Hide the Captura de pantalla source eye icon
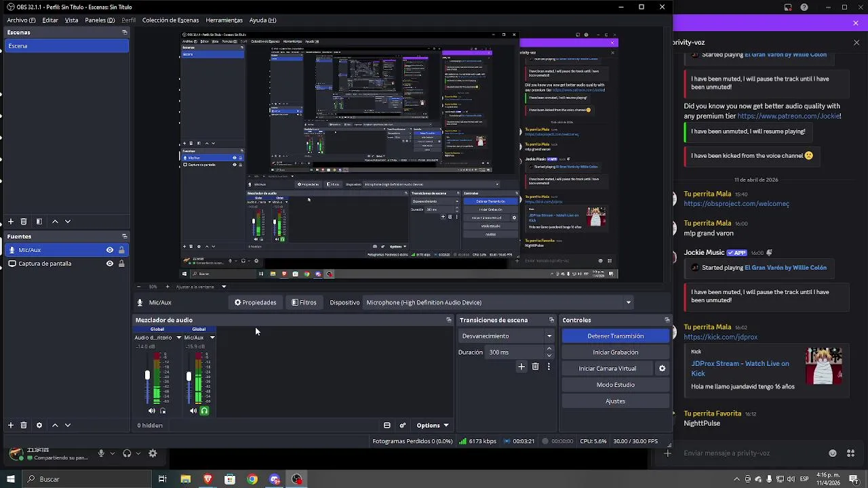The image size is (868, 488). pos(110,264)
